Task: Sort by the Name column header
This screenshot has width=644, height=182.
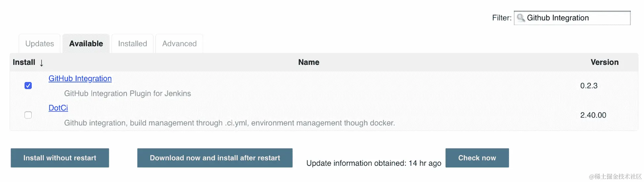Action: click(308, 62)
